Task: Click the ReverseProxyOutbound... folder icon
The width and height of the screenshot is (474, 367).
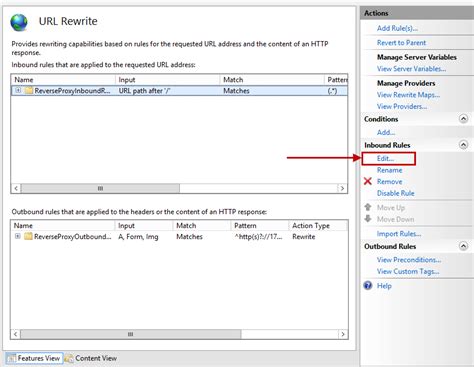Action: click(28, 236)
